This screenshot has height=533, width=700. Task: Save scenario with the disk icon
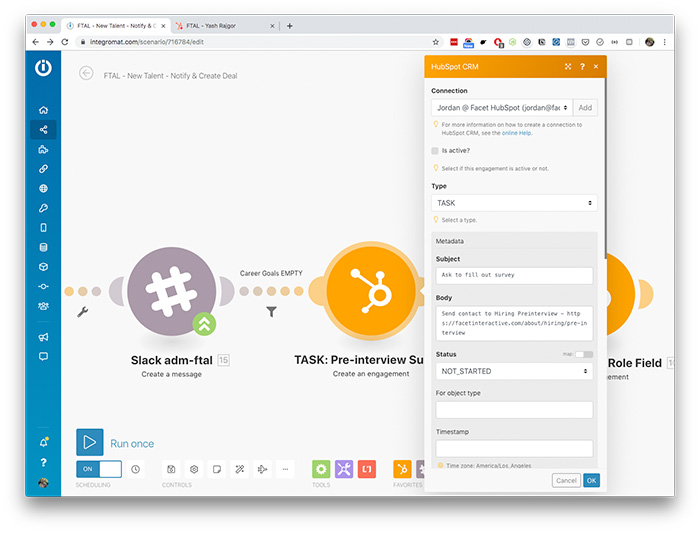[x=171, y=469]
